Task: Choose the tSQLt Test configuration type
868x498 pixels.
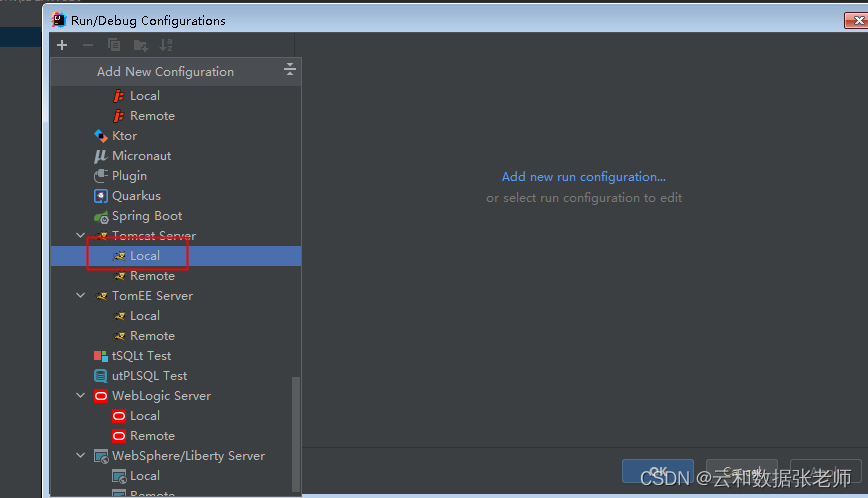Action: point(176,356)
